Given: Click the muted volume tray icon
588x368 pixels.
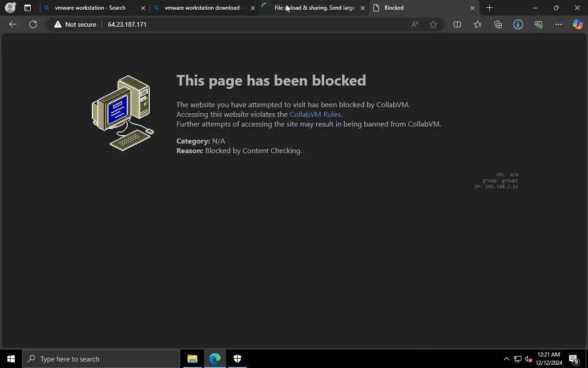Looking at the screenshot, I should (528, 359).
